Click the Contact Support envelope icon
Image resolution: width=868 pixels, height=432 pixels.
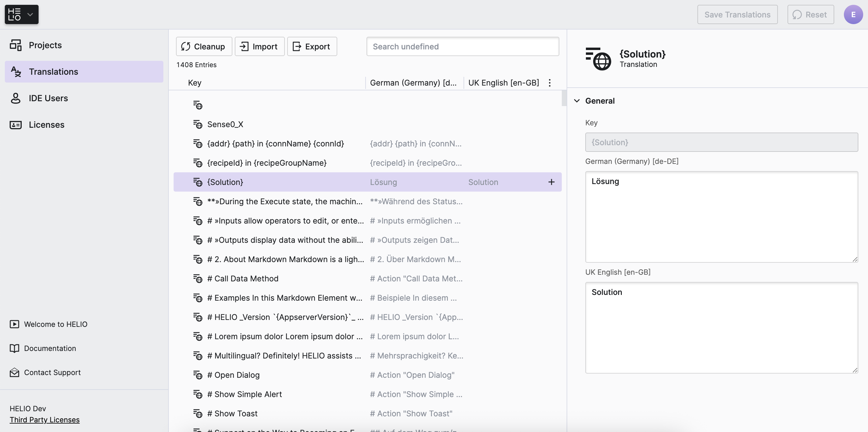(14, 372)
